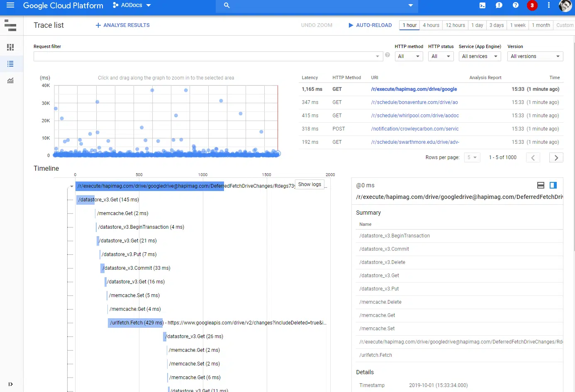Open the main navigation hamburger menu
This screenshot has width=575, height=392.
10,5
